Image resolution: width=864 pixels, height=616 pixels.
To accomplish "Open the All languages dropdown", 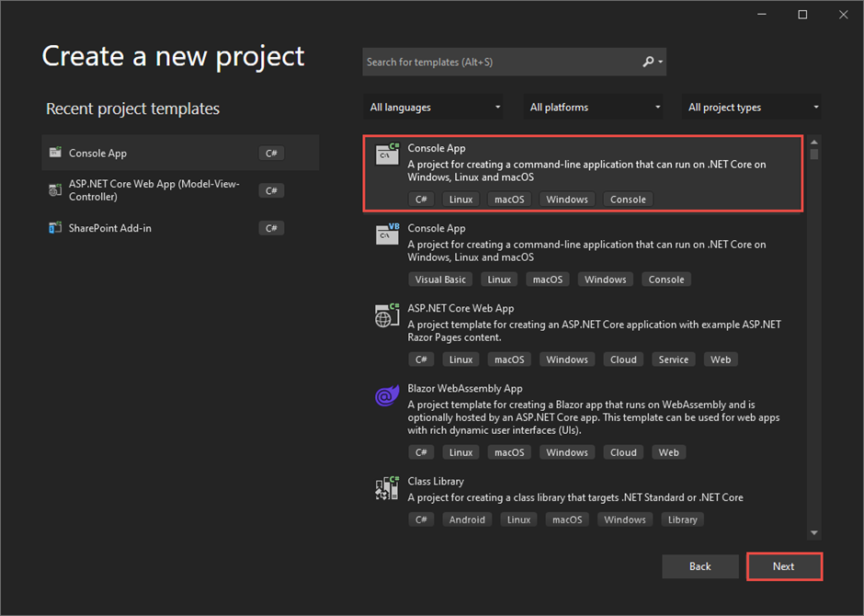I will tap(433, 107).
